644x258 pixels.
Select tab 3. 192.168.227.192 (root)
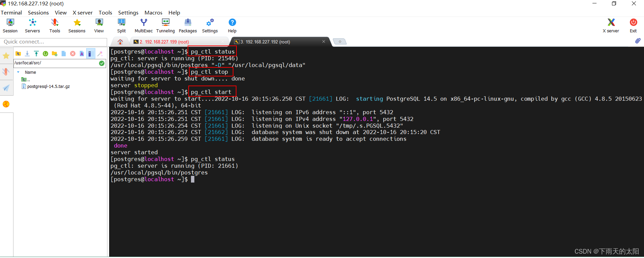point(265,42)
